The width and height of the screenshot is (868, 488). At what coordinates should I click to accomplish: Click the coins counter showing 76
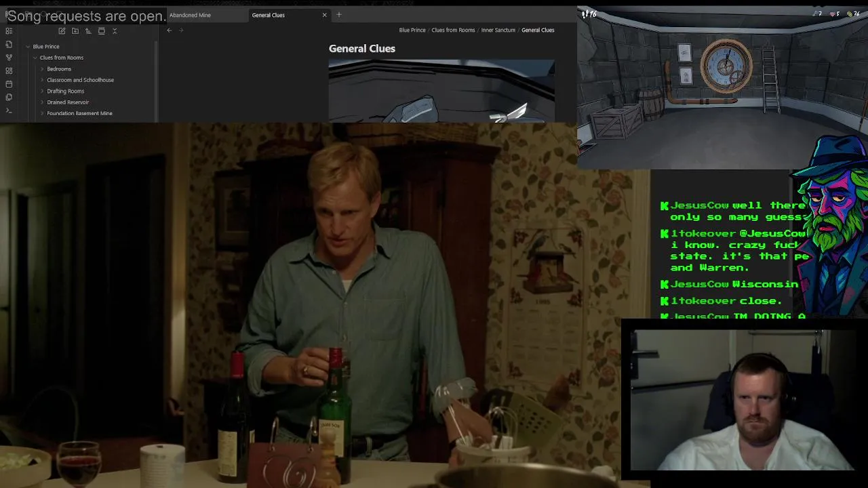854,14
